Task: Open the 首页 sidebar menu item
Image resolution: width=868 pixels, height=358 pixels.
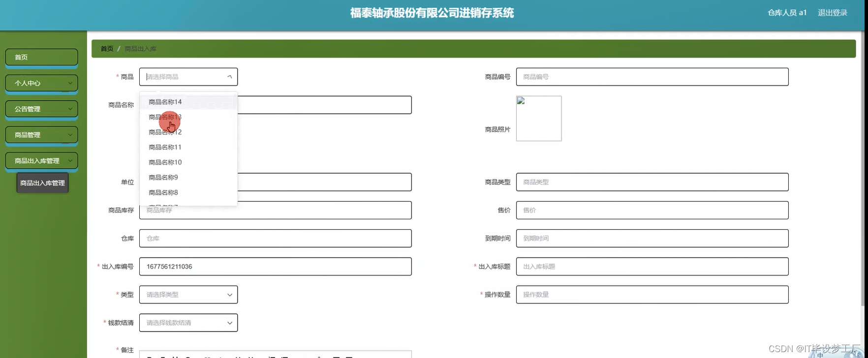Action: (x=41, y=57)
